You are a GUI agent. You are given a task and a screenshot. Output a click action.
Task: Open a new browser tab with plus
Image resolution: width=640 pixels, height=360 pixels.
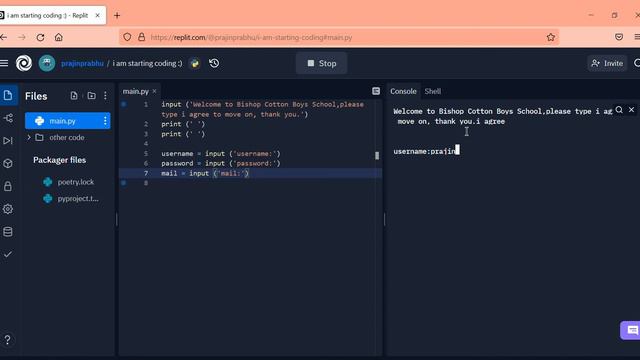point(117,16)
